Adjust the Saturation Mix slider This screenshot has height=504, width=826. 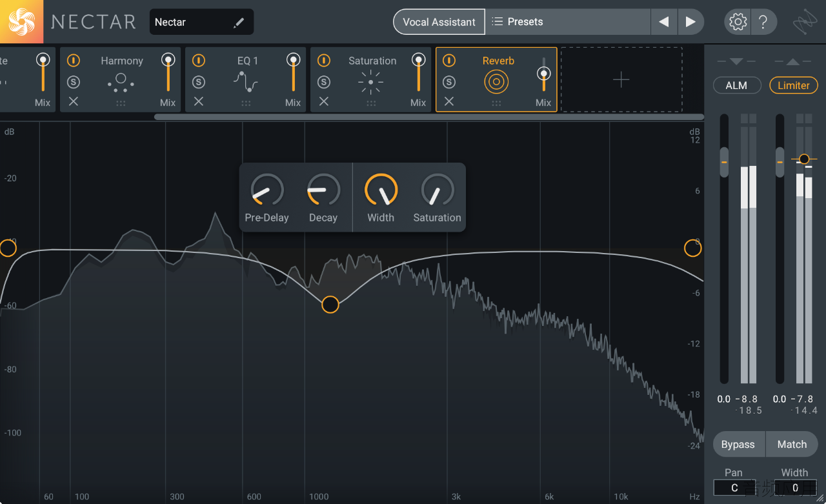[419, 72]
